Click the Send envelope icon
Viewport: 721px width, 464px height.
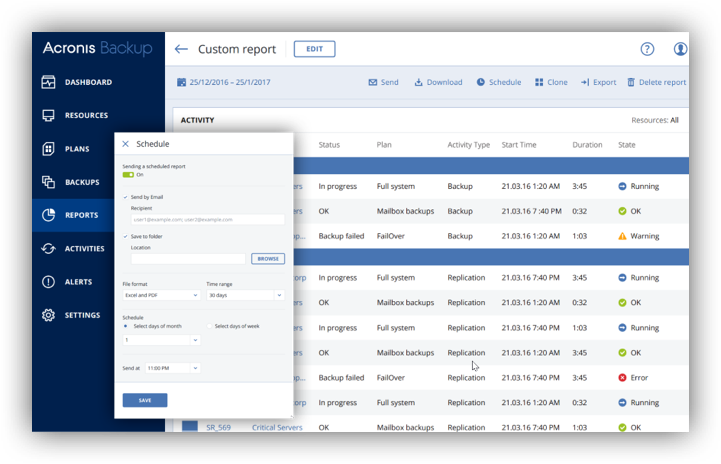[372, 82]
